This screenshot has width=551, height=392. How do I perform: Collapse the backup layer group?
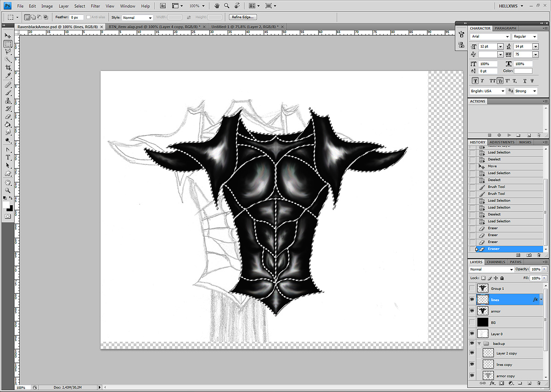[x=480, y=343]
